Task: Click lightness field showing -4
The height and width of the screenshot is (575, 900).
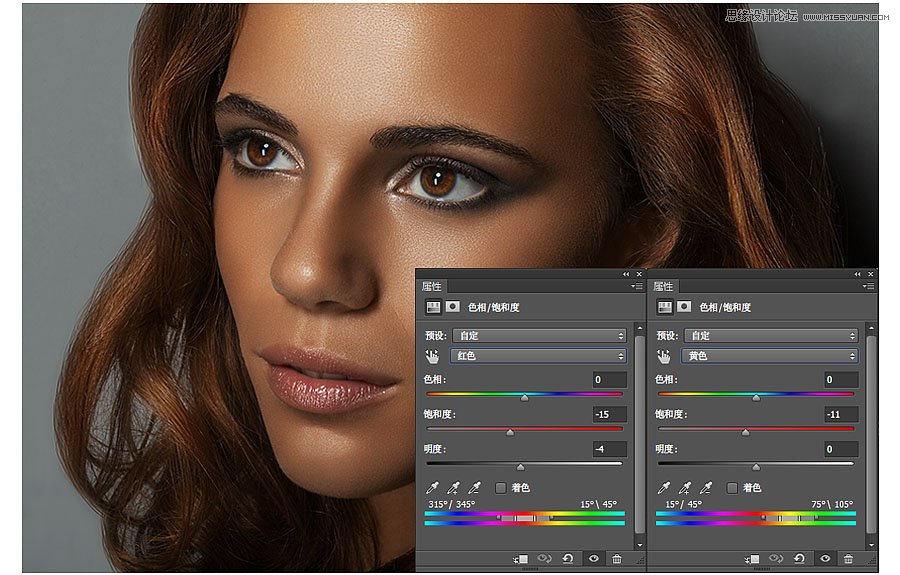Action: click(x=610, y=449)
